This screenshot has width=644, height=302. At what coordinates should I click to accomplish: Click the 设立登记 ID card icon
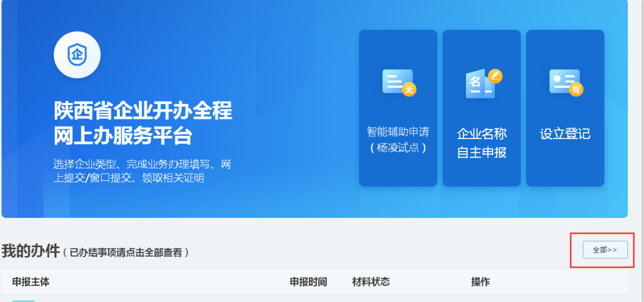pos(566,82)
